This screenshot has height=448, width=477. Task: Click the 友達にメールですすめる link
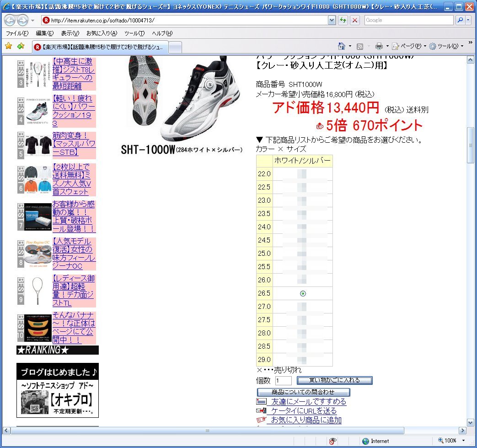(308, 402)
